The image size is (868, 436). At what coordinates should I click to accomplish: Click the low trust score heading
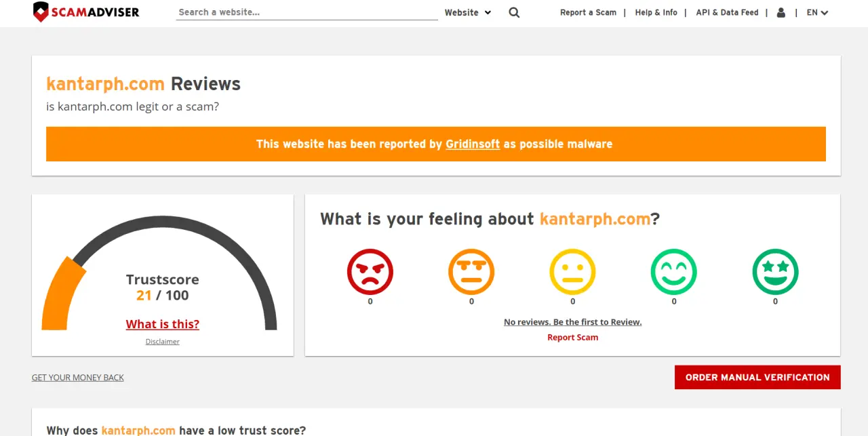[x=176, y=430]
